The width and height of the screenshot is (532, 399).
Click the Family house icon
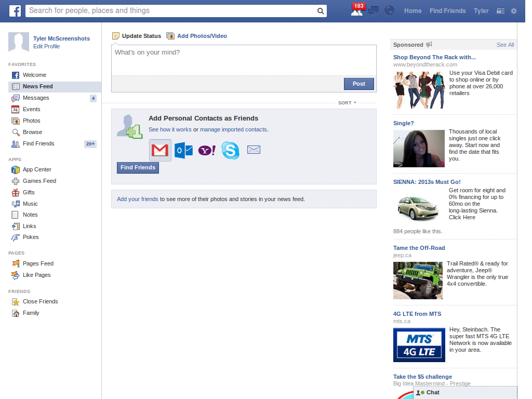pyautogui.click(x=16, y=313)
